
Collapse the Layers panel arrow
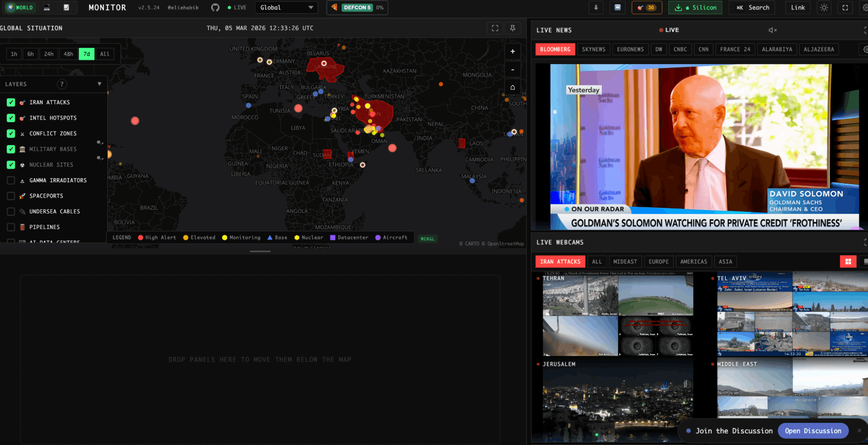pos(99,84)
